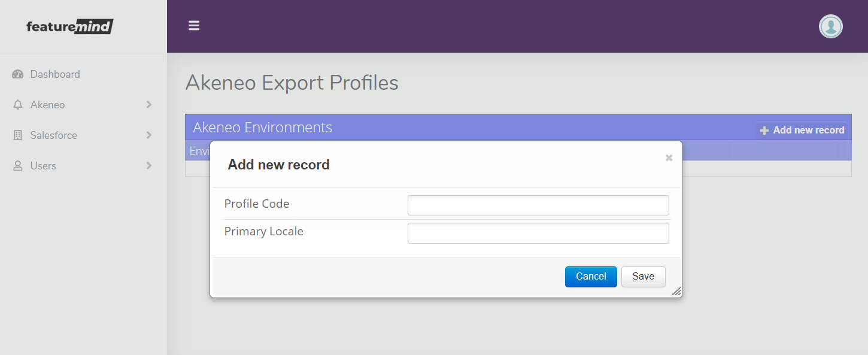Screen dimensions: 868x355
Task: Click the Save button
Action: click(644, 277)
